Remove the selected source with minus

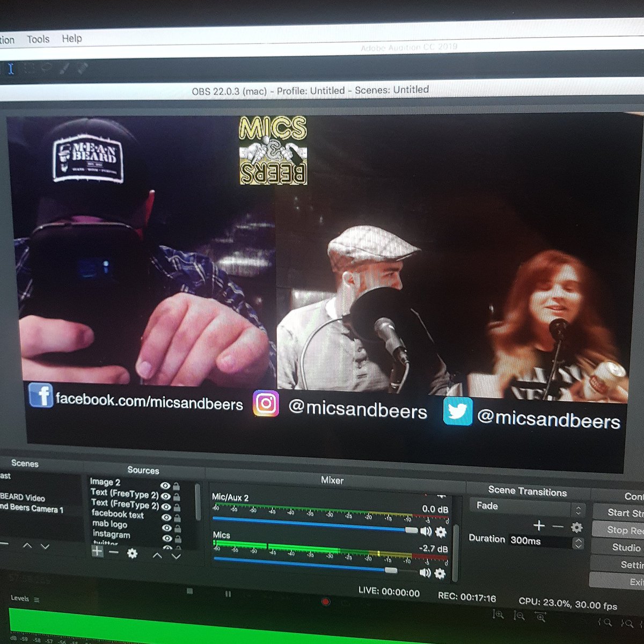(113, 552)
